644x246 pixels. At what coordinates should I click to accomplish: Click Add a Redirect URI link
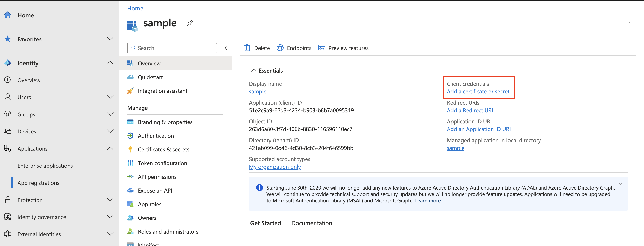click(x=470, y=110)
